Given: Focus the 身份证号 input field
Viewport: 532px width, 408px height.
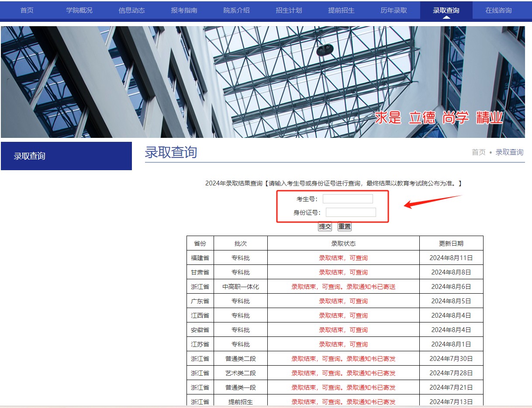Looking at the screenshot, I should [351, 213].
